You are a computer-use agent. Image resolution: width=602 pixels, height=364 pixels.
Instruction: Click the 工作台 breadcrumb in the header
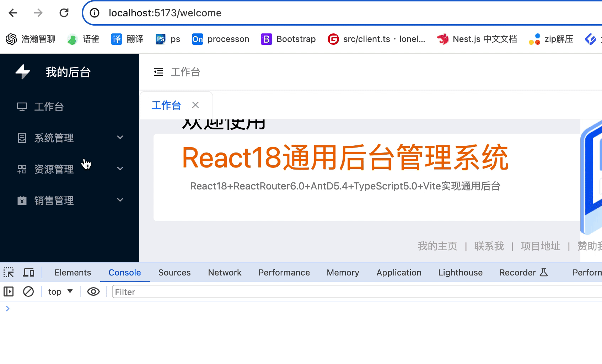pyautogui.click(x=186, y=72)
